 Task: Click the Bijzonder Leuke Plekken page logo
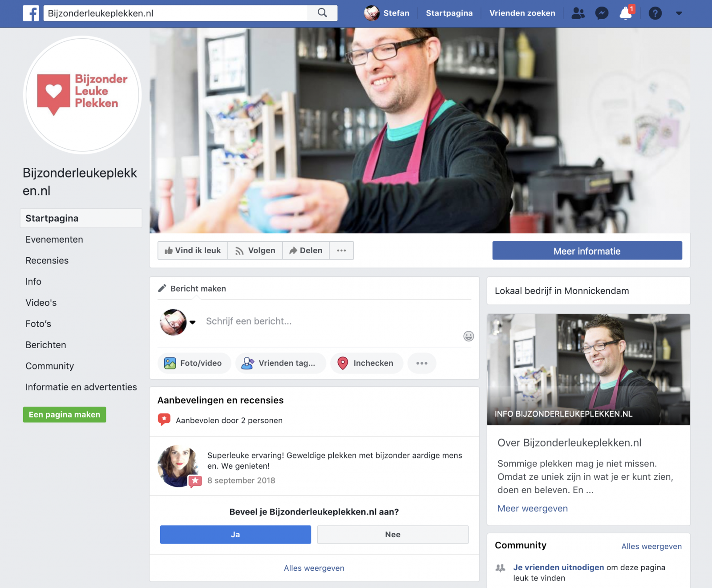82,95
